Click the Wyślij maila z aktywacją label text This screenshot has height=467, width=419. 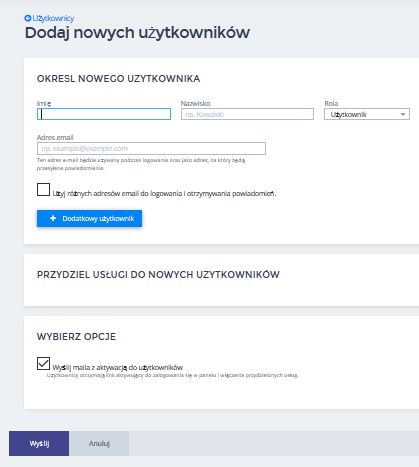coord(118,367)
